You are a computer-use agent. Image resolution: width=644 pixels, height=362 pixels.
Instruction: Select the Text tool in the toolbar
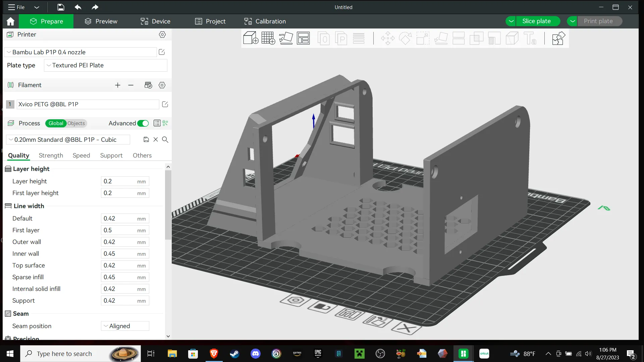pyautogui.click(x=530, y=38)
